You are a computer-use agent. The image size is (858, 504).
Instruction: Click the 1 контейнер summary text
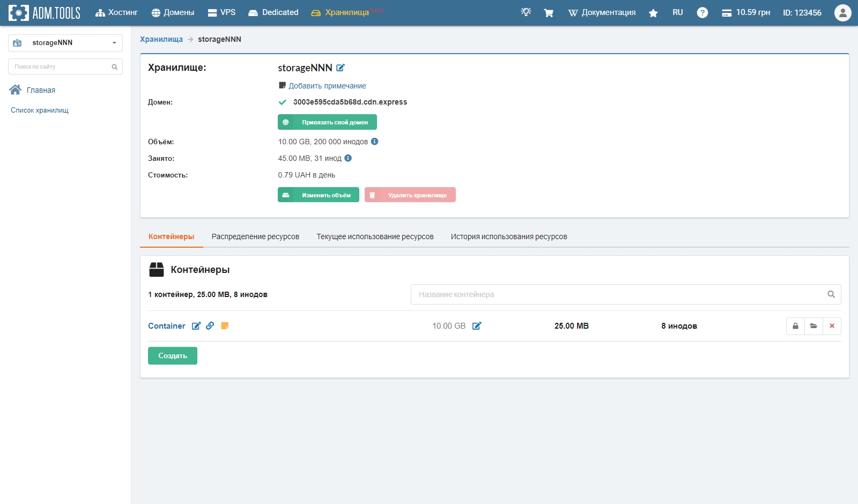[208, 294]
